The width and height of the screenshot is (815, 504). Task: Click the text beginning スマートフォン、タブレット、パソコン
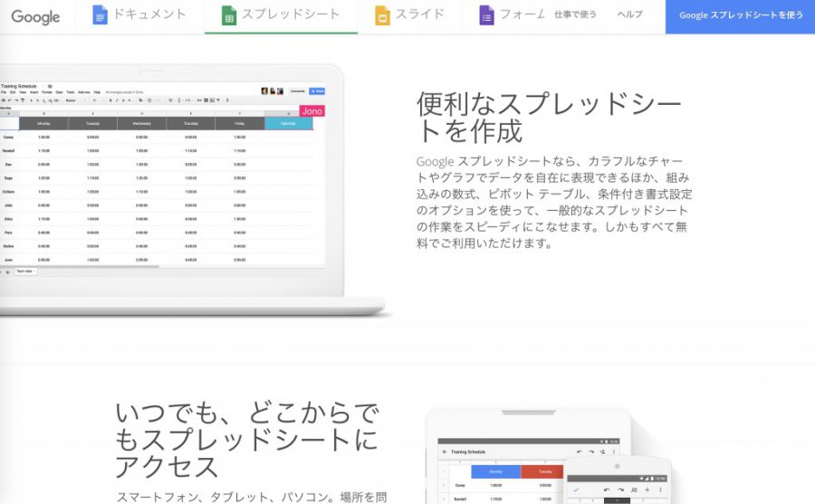(252, 498)
